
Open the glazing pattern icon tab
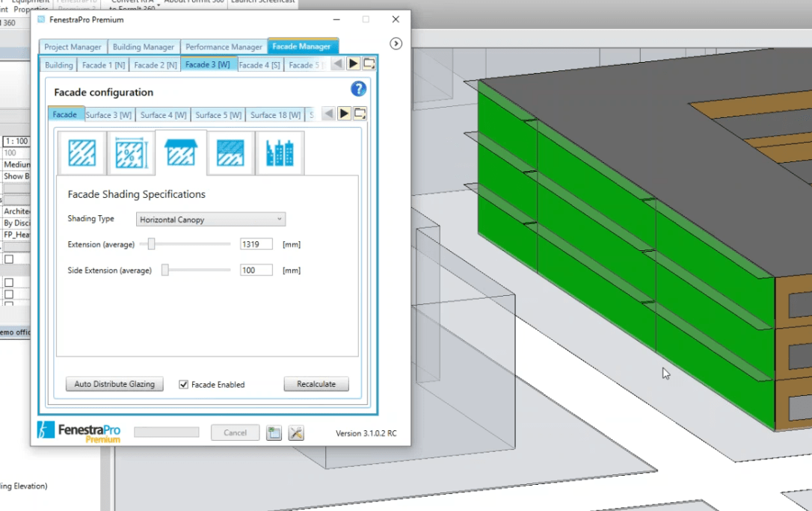(x=81, y=153)
